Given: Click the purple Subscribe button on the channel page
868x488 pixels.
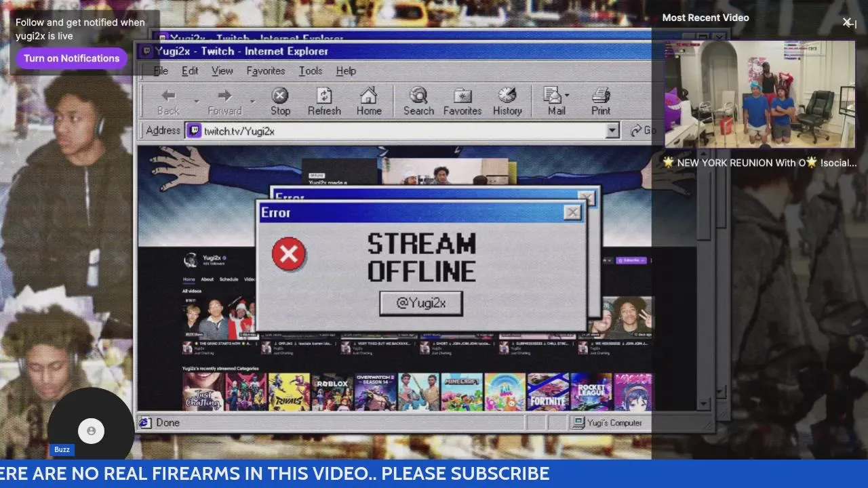Looking at the screenshot, I should click(x=631, y=260).
